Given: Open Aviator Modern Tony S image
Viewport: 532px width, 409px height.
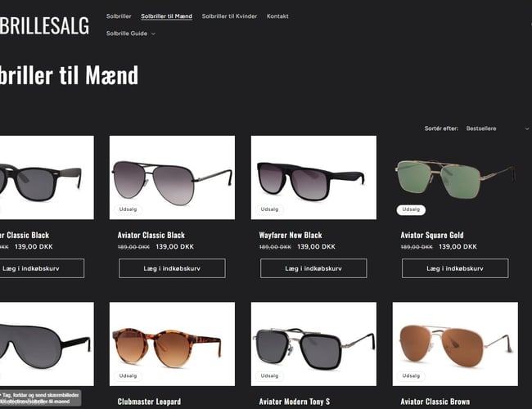Looking at the screenshot, I should pyautogui.click(x=313, y=344).
